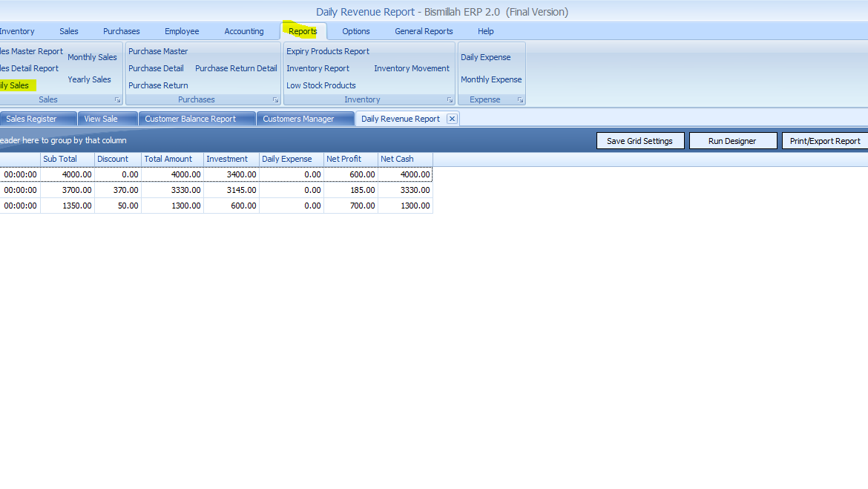Expand the Sales group dialog launcher

click(x=117, y=100)
